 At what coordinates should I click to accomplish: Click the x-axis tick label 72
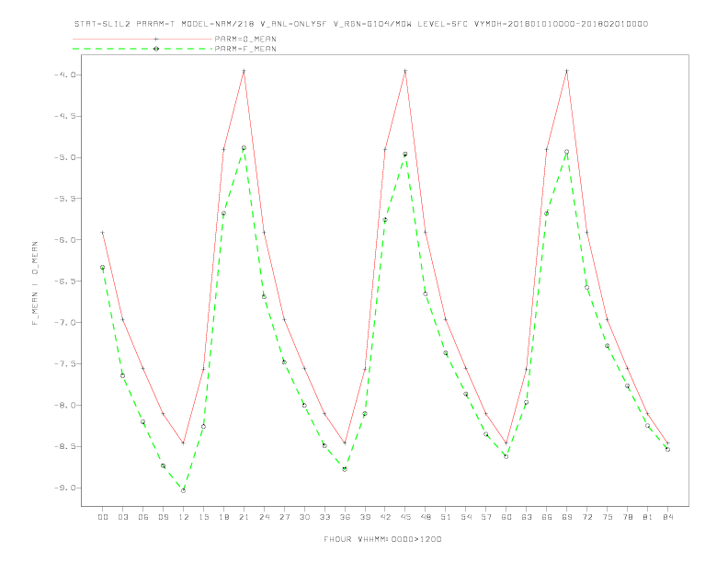point(587,517)
